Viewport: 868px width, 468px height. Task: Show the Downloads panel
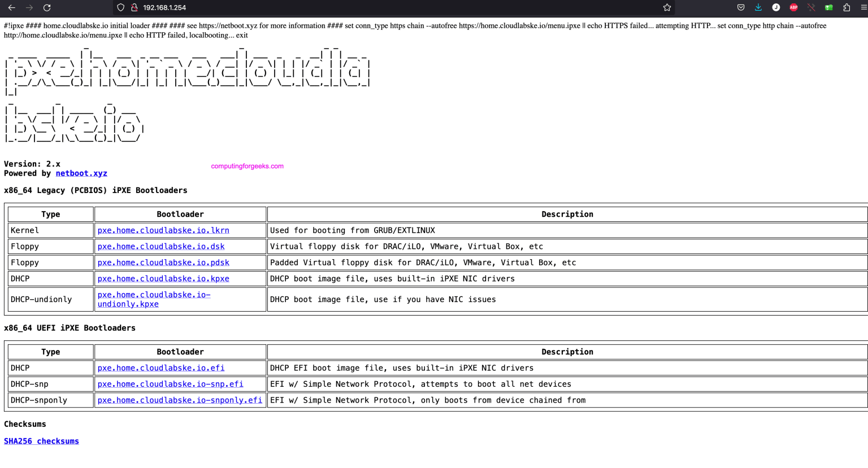tap(758, 8)
